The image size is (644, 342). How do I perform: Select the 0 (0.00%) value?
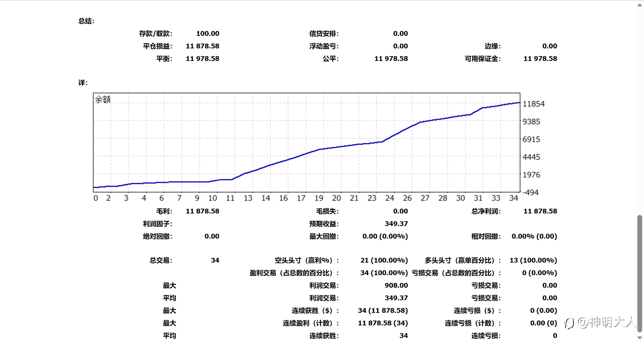point(540,273)
